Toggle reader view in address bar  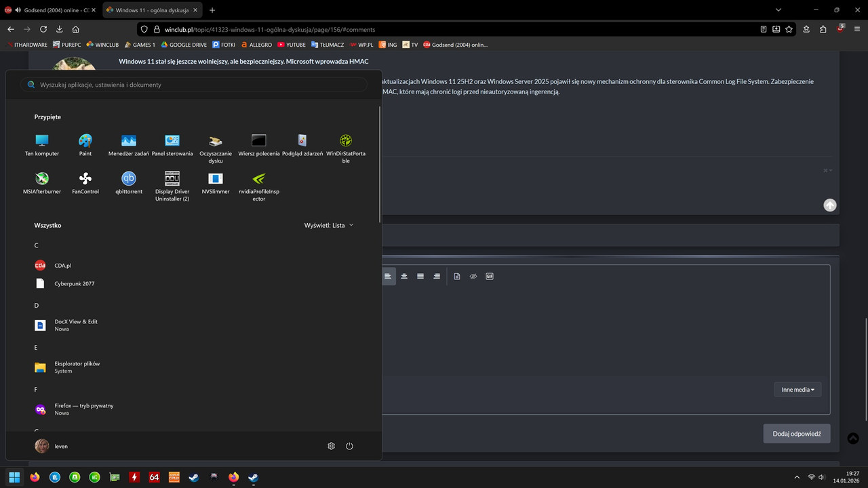[x=764, y=29]
